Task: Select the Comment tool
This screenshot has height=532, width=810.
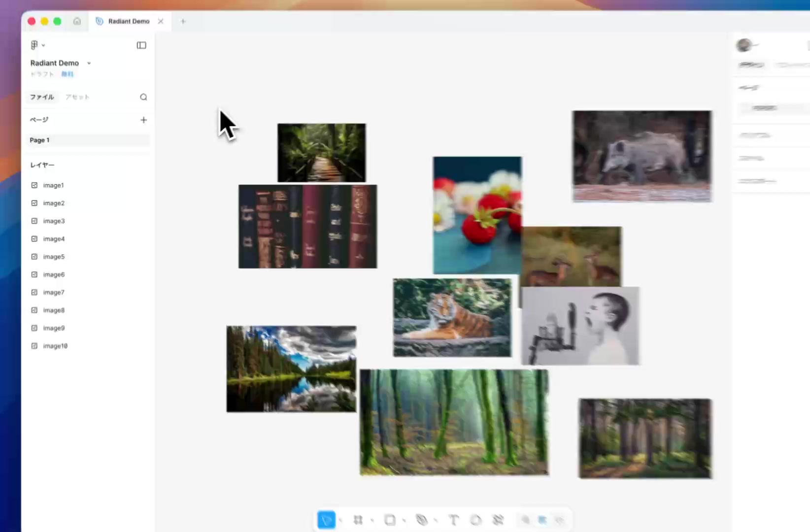Action: point(475,520)
